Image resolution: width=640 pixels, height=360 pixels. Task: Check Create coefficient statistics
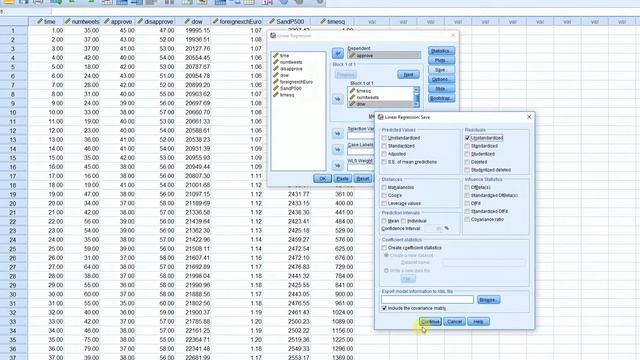(384, 248)
